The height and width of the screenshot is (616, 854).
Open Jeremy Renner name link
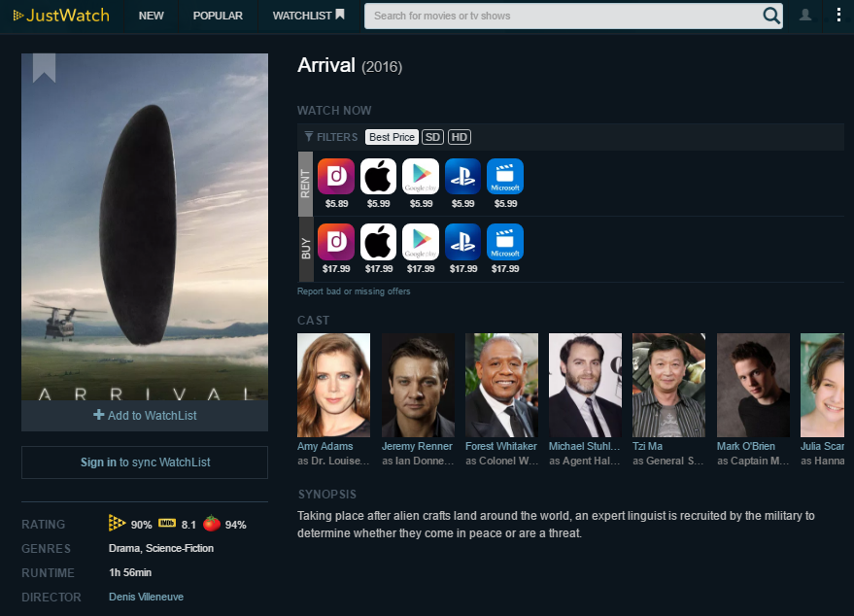pyautogui.click(x=417, y=446)
